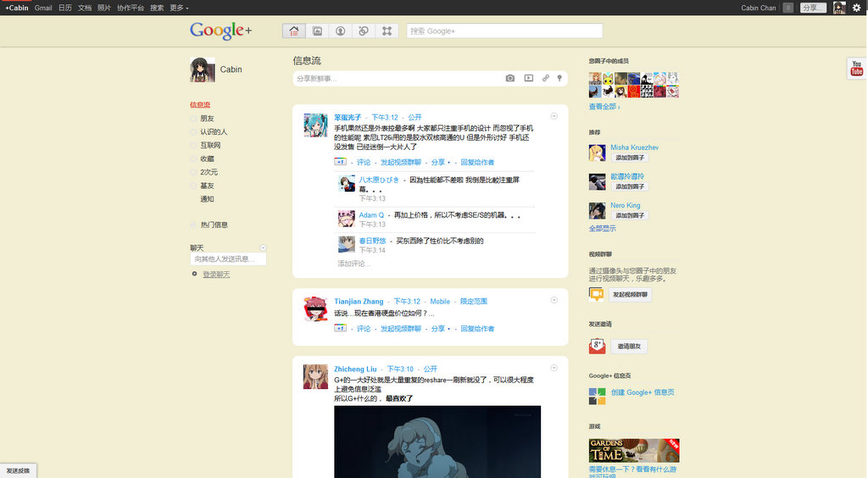
Task: Open the Google+ logo
Action: [x=221, y=31]
